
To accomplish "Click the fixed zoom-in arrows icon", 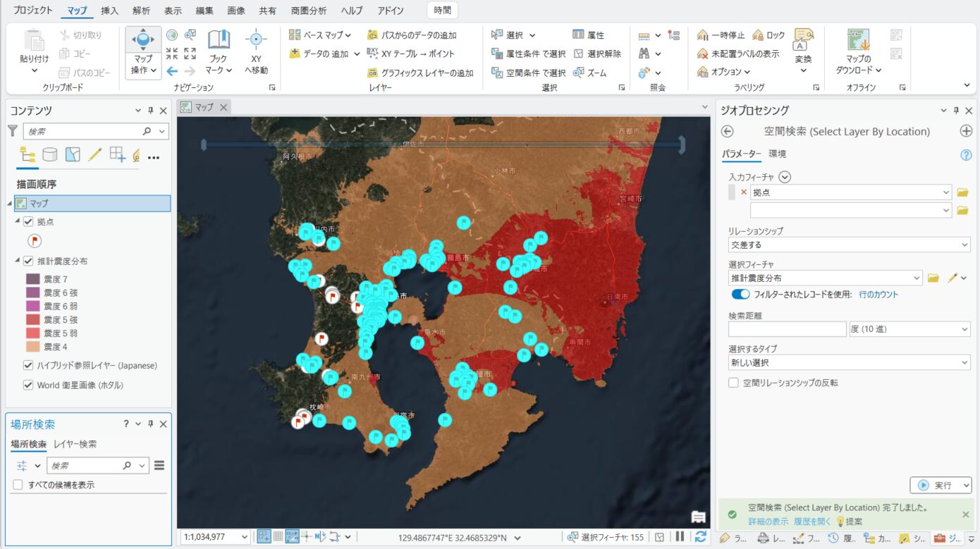I will [x=171, y=53].
